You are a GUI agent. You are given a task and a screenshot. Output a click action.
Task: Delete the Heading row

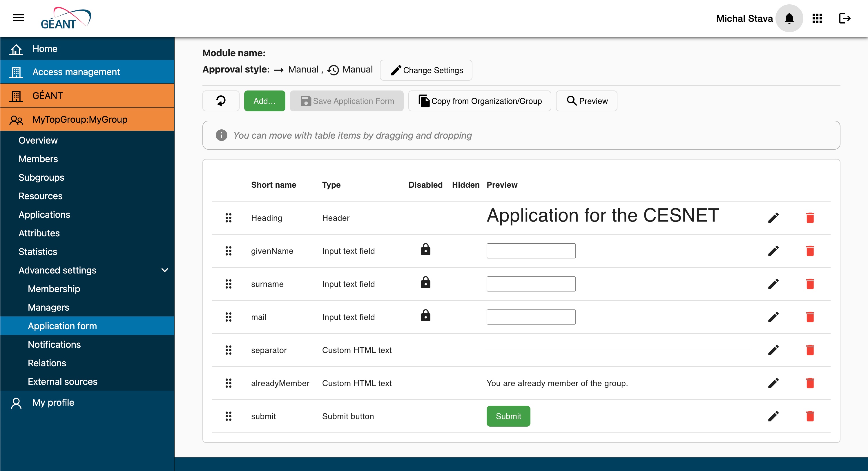coord(810,218)
